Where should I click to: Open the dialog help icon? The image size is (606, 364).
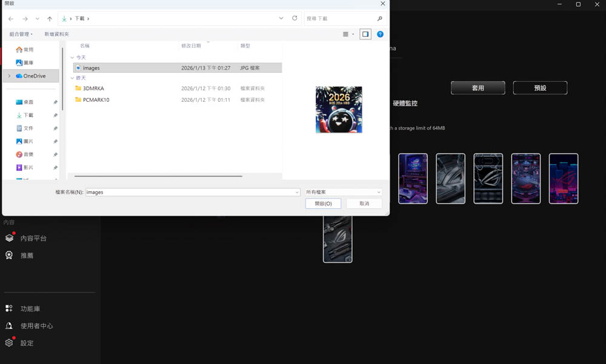coord(380,35)
